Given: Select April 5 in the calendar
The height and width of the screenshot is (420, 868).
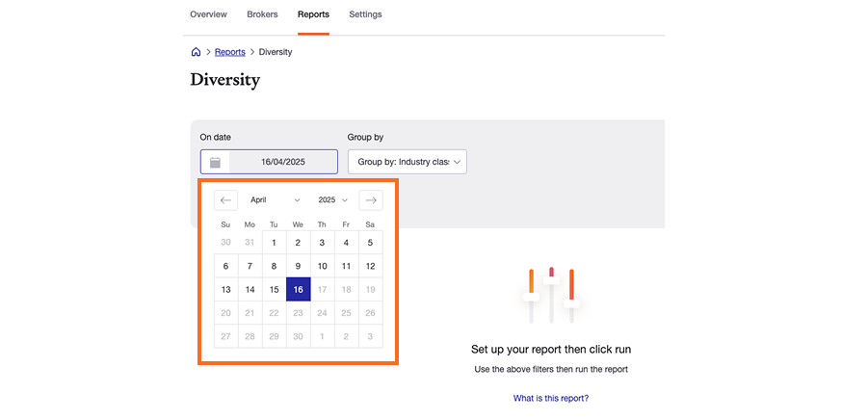Looking at the screenshot, I should click(370, 243).
